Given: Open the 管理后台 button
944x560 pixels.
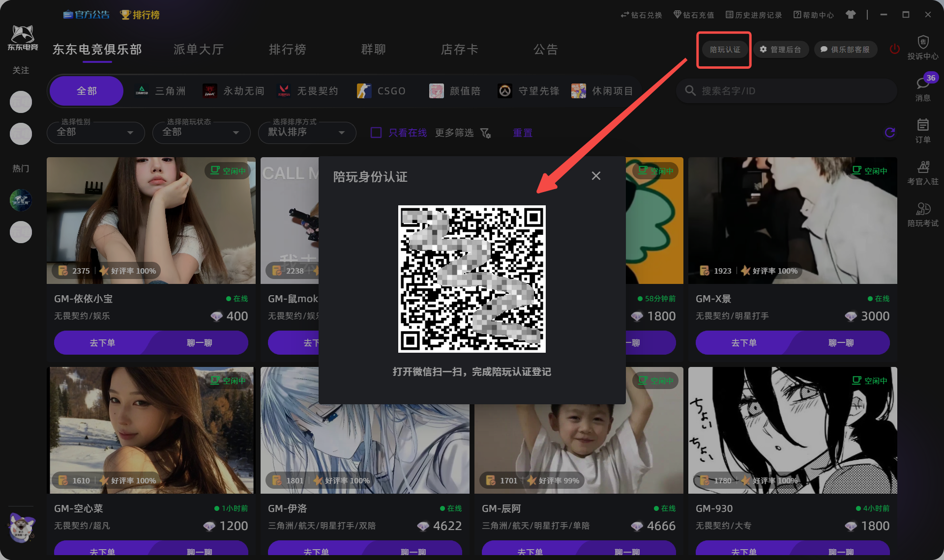Looking at the screenshot, I should coord(781,50).
